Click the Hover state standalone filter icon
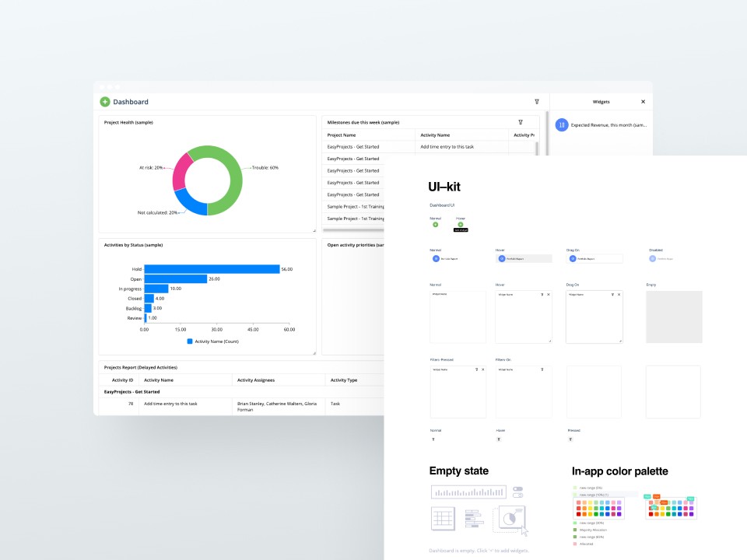Image resolution: width=747 pixels, height=560 pixels. [499, 439]
